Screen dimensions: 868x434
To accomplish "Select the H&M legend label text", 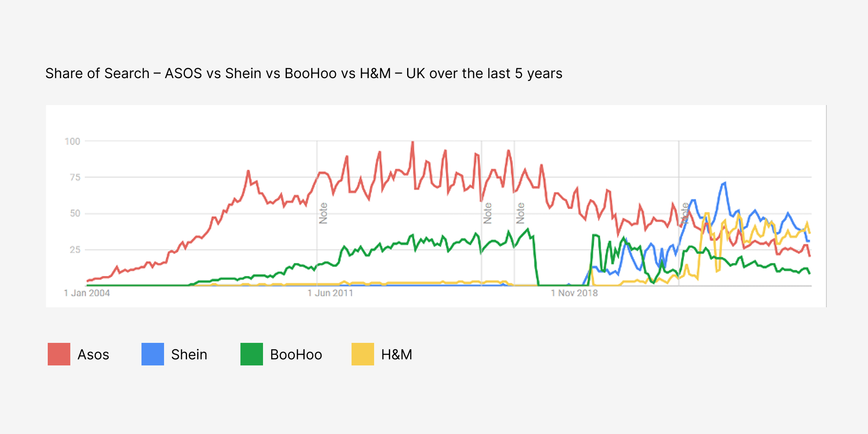I will point(397,355).
